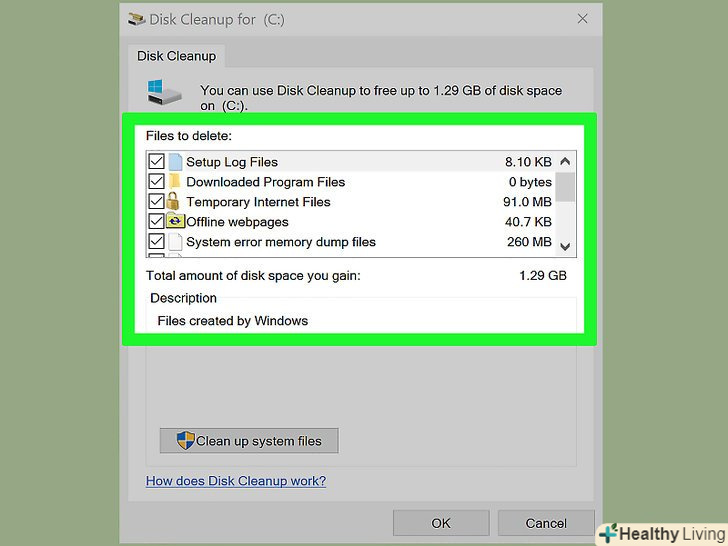This screenshot has width=728, height=546.
Task: Open the How does Disk Cleanup work link
Action: 236,481
